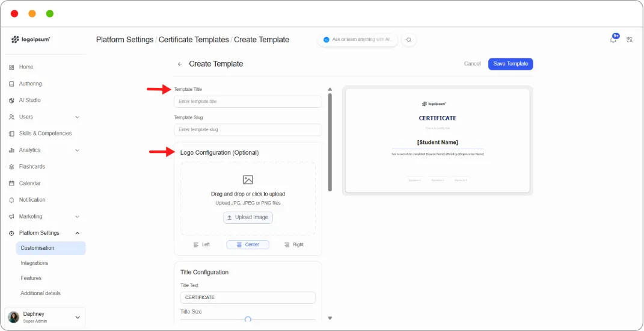Focus the Template Title input field
The width and height of the screenshot is (644, 331).
point(248,102)
